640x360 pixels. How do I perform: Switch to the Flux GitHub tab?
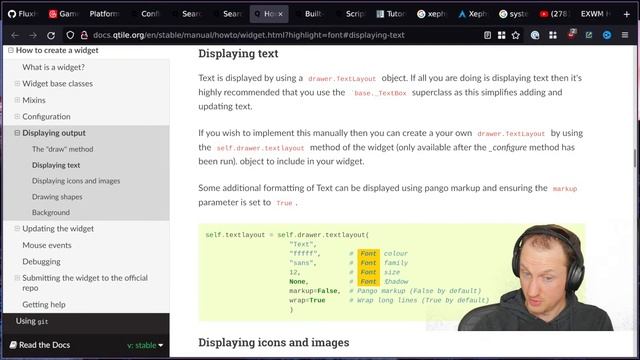point(22,14)
